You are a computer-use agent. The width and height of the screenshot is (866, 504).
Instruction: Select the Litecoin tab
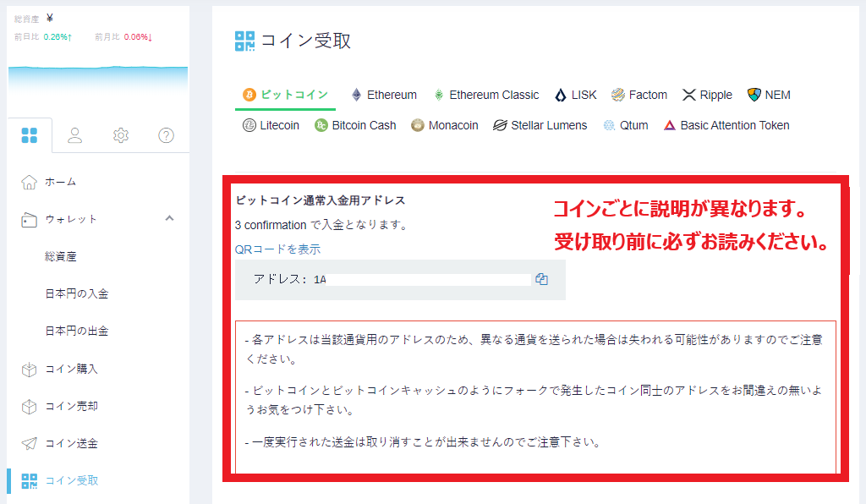271,125
